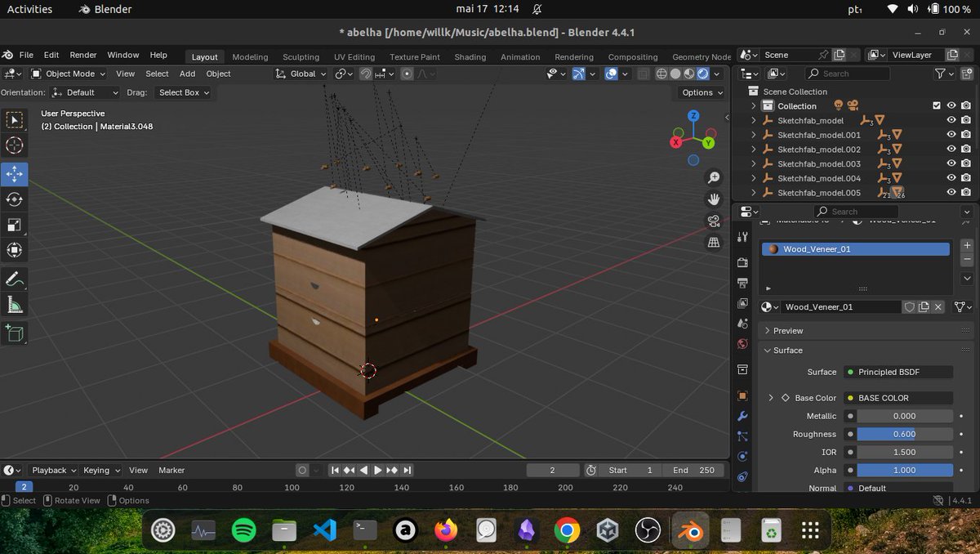The height and width of the screenshot is (554, 980).
Task: Expand Sketchfab_model.004 in outliner
Action: click(x=754, y=178)
